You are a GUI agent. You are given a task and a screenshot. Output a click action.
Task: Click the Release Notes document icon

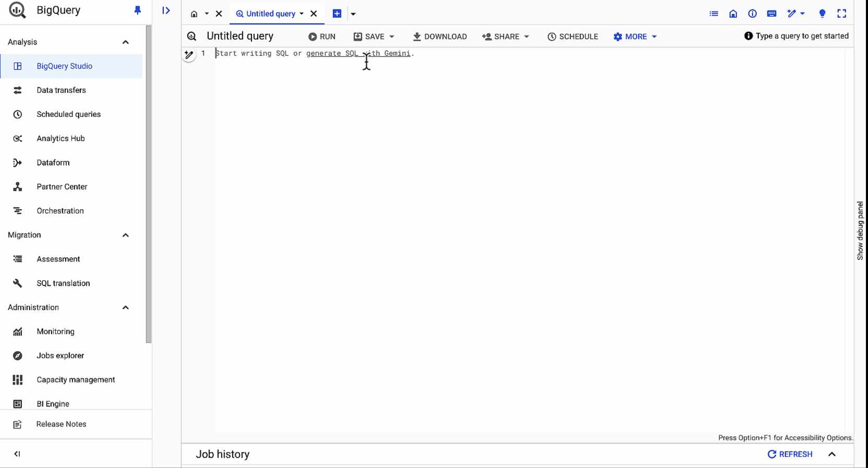click(x=17, y=424)
